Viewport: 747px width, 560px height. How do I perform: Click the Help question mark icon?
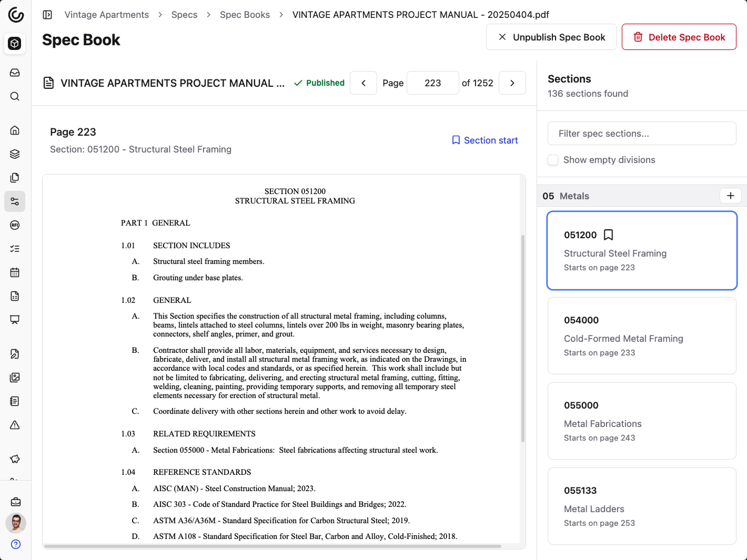15,544
